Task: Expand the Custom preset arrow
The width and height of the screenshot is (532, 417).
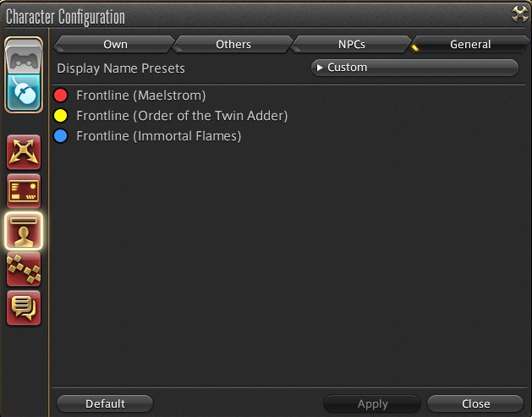Action: point(319,68)
